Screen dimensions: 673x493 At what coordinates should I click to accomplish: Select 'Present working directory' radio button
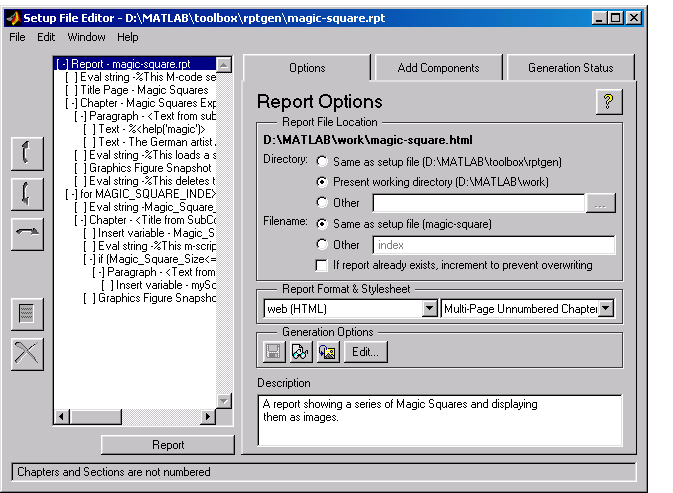point(322,182)
